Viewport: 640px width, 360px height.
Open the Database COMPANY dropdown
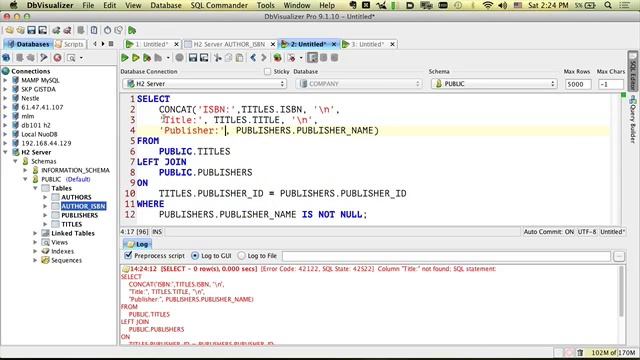tap(359, 84)
